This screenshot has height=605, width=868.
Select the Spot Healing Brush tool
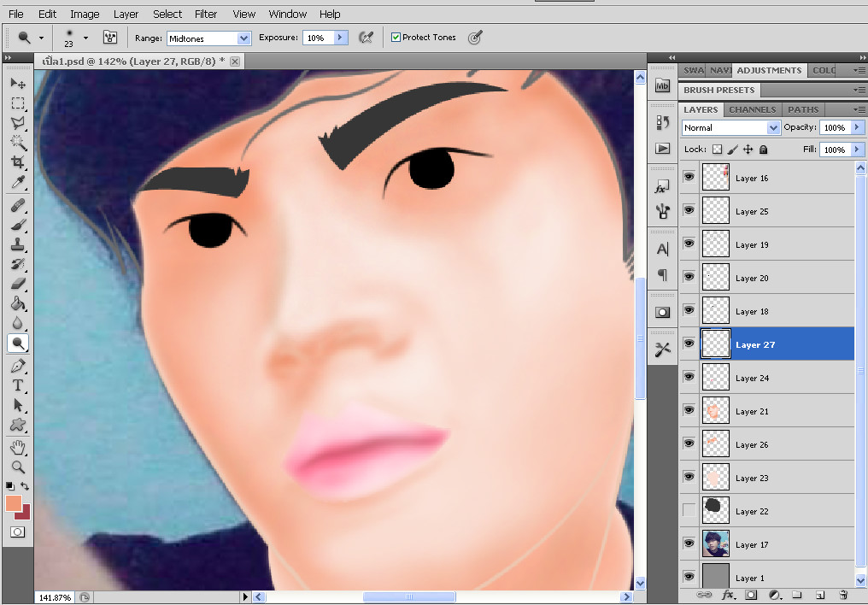(x=18, y=205)
